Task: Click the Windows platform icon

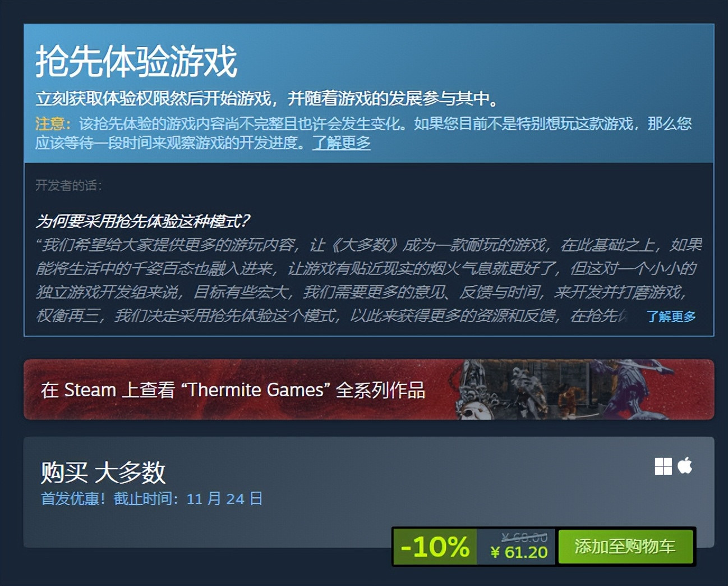Action: tap(663, 466)
